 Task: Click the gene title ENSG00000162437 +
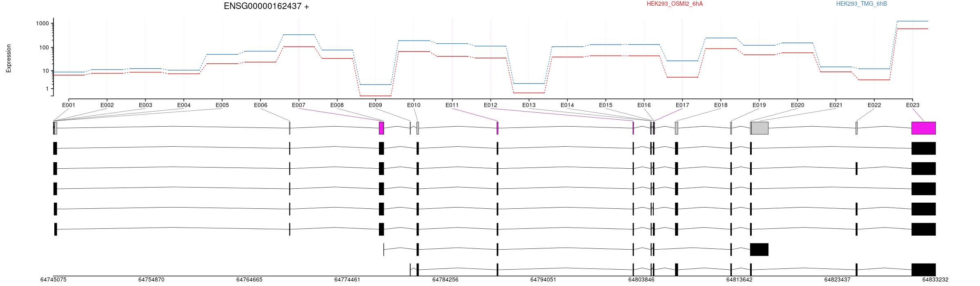(266, 6)
